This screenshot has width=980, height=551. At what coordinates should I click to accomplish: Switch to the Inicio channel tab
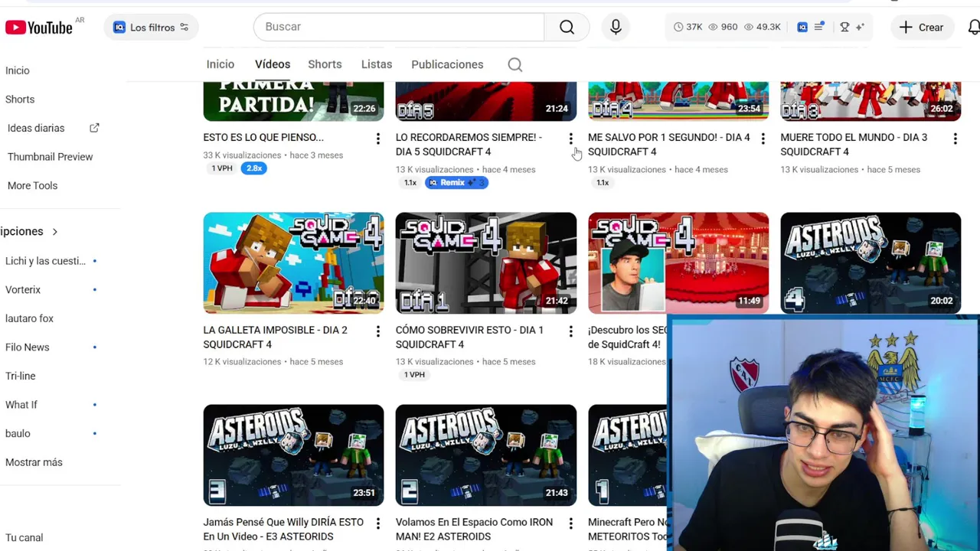220,64
